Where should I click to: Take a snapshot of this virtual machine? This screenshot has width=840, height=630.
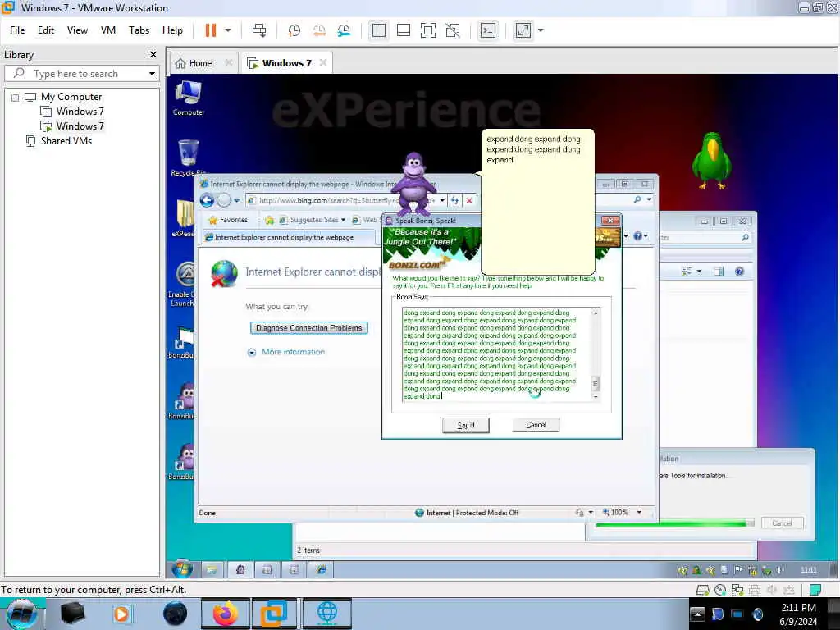(294, 30)
